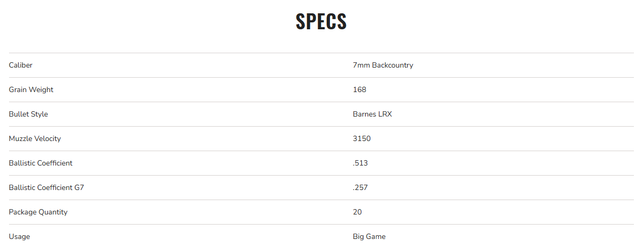Click the word Backcountry in the caliber value
This screenshot has height=248, width=644.
tap(392, 65)
